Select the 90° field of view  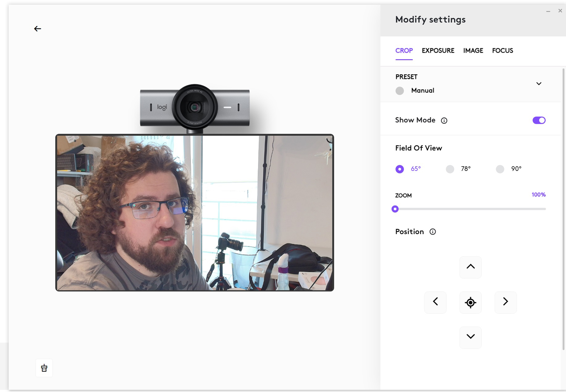[500, 169]
